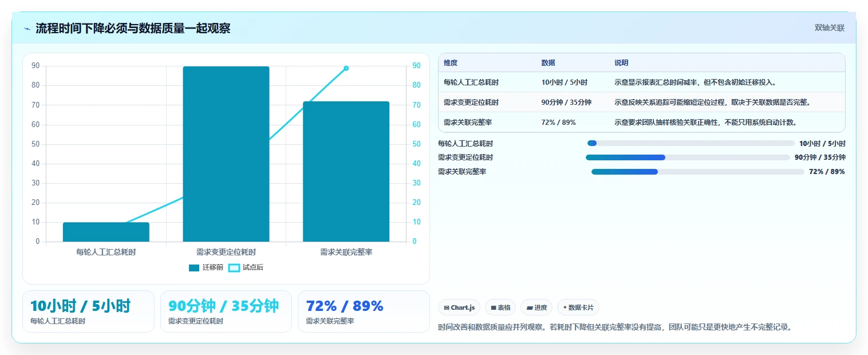Screen dimensions: 868x355
Task: Click table cell 需求变更定位耗时
Action: [x=471, y=102]
